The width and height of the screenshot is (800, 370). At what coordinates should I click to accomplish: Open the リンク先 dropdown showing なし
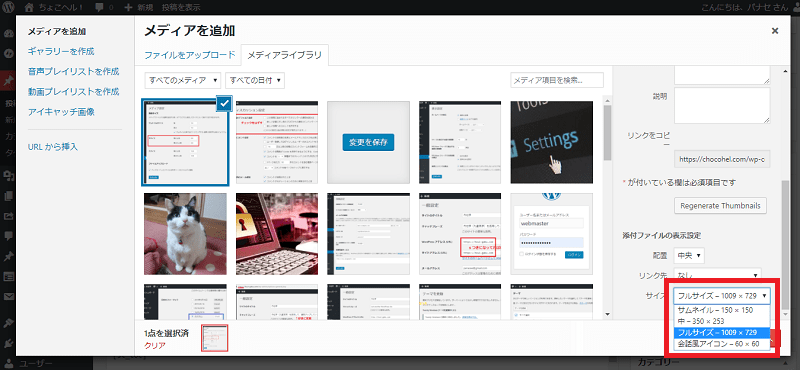point(717,275)
